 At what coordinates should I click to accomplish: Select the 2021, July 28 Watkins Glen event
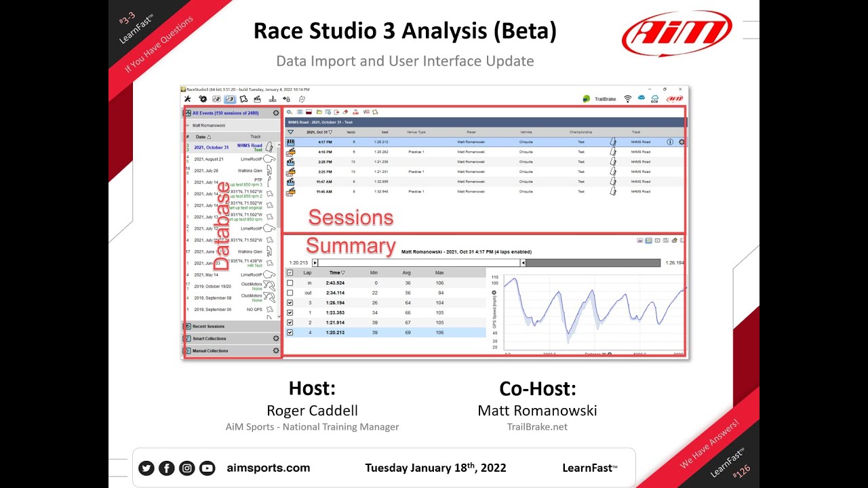(230, 171)
